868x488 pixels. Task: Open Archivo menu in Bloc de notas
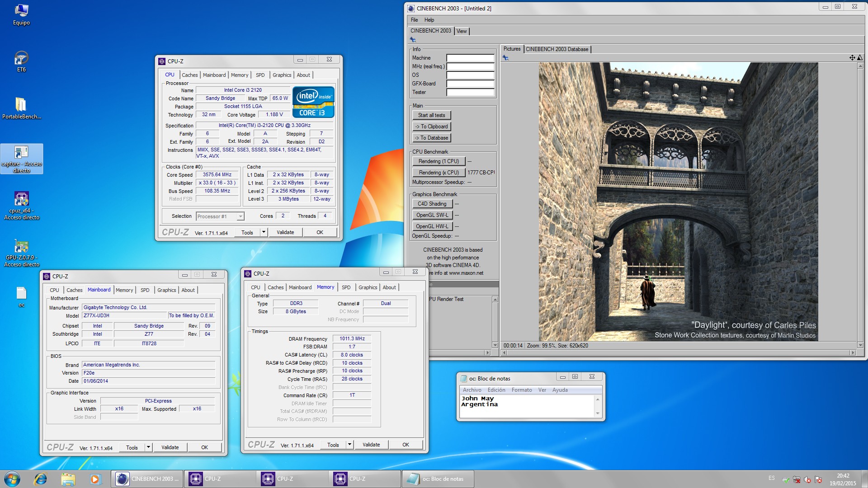pyautogui.click(x=472, y=390)
